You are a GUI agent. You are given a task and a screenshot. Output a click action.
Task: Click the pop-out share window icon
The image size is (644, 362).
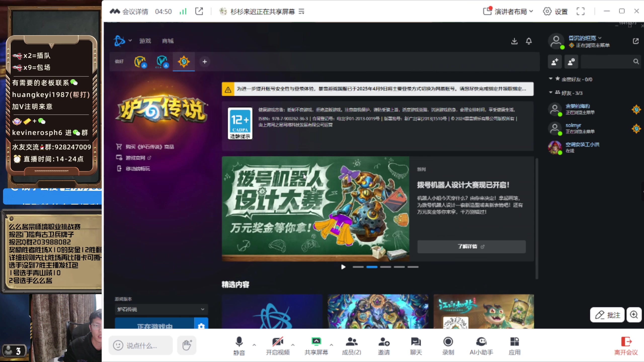click(199, 11)
